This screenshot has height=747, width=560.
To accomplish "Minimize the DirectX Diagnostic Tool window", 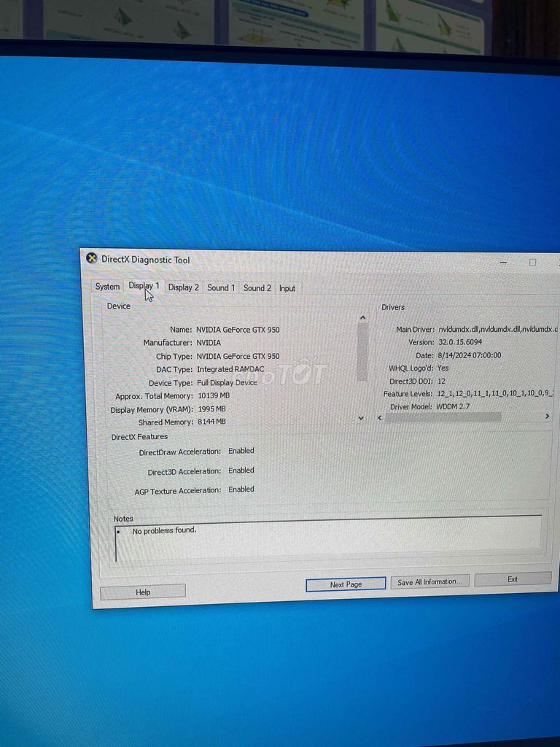I will click(503, 263).
